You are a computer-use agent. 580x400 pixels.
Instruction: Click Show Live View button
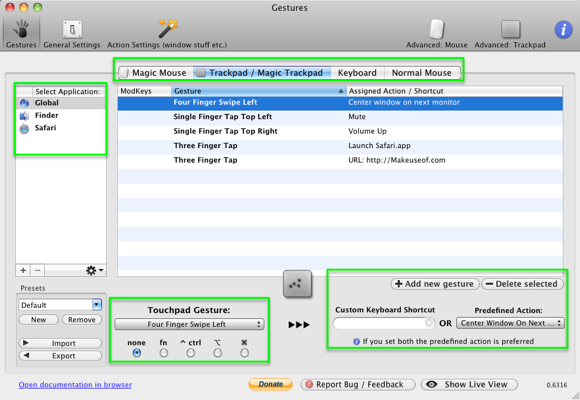coord(469,385)
